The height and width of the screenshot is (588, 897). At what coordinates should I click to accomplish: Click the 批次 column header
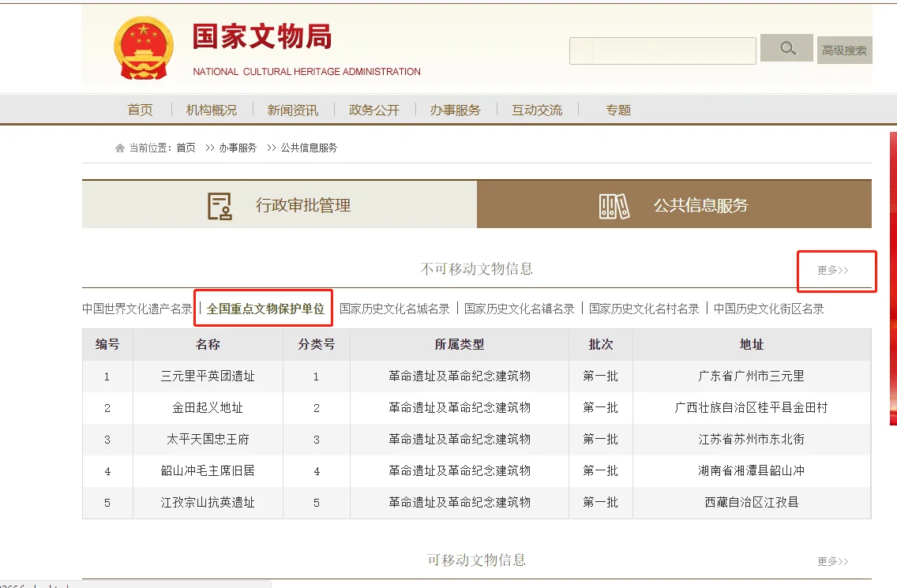[601, 344]
